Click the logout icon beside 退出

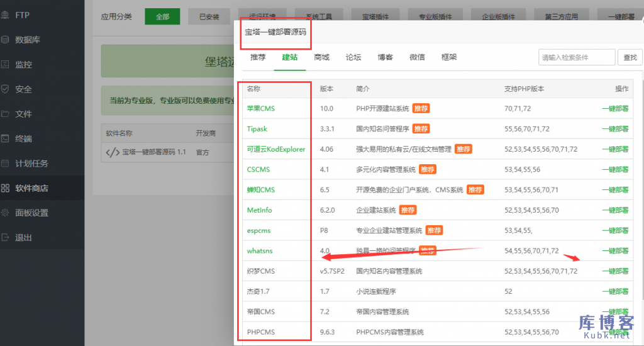pos(5,238)
